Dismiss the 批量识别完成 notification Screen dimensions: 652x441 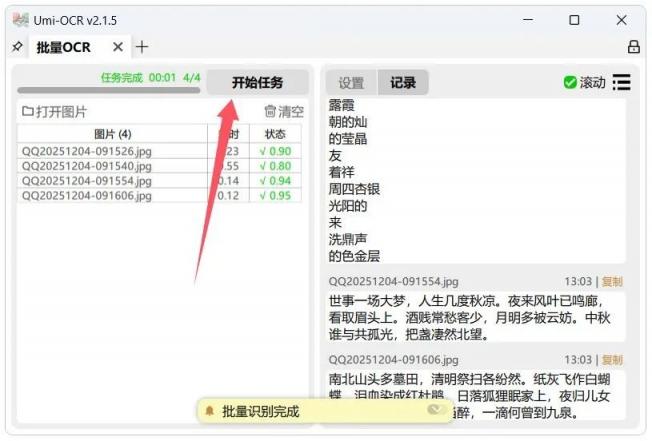[x=436, y=410]
